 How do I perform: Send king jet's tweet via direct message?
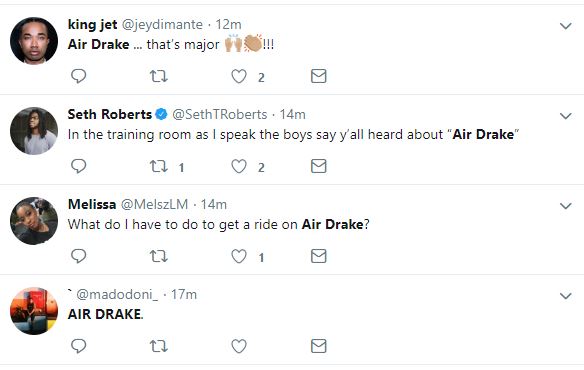pyautogui.click(x=319, y=76)
